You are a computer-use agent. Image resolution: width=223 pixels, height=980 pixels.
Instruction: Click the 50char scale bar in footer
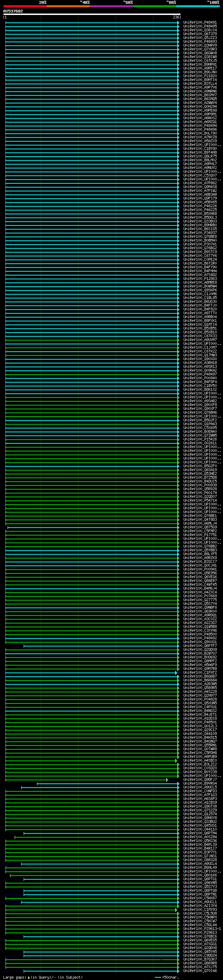158,977
